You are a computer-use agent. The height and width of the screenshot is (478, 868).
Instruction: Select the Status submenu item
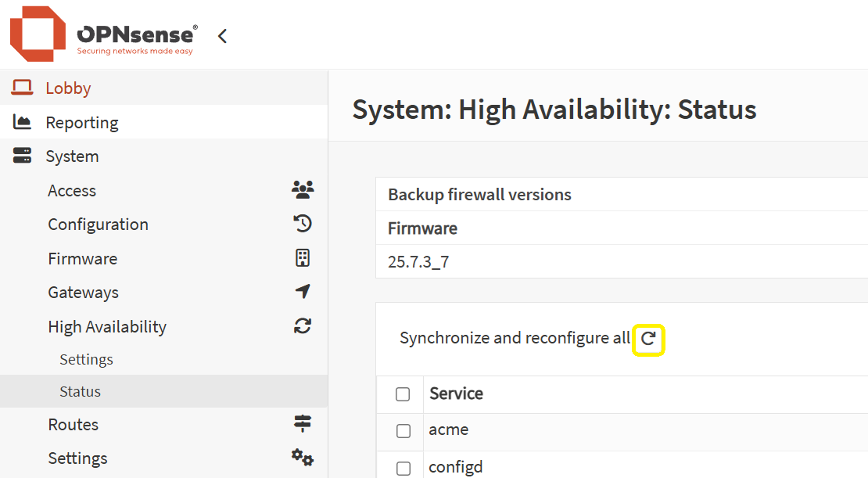(80, 391)
